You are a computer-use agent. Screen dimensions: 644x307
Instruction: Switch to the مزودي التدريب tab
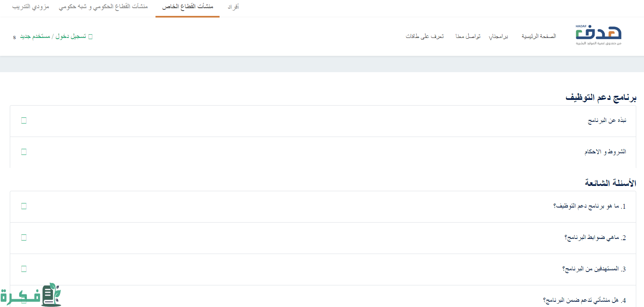coord(31,7)
